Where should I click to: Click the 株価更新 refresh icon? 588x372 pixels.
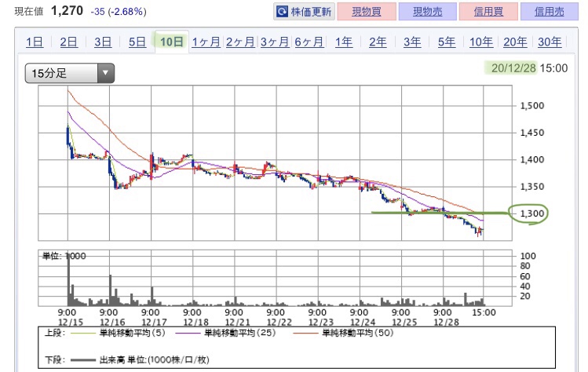tap(282, 12)
